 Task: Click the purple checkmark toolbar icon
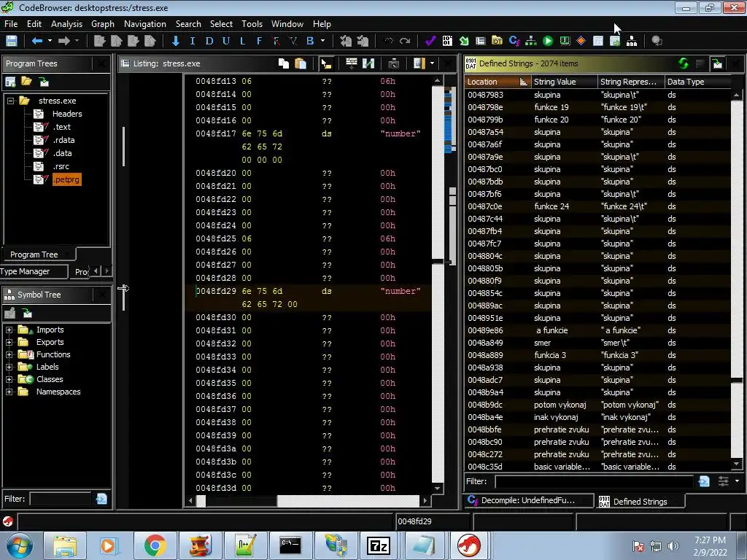point(430,41)
